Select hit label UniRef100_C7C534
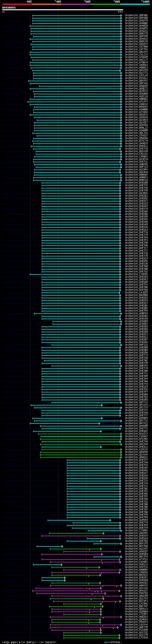 [136, 638]
